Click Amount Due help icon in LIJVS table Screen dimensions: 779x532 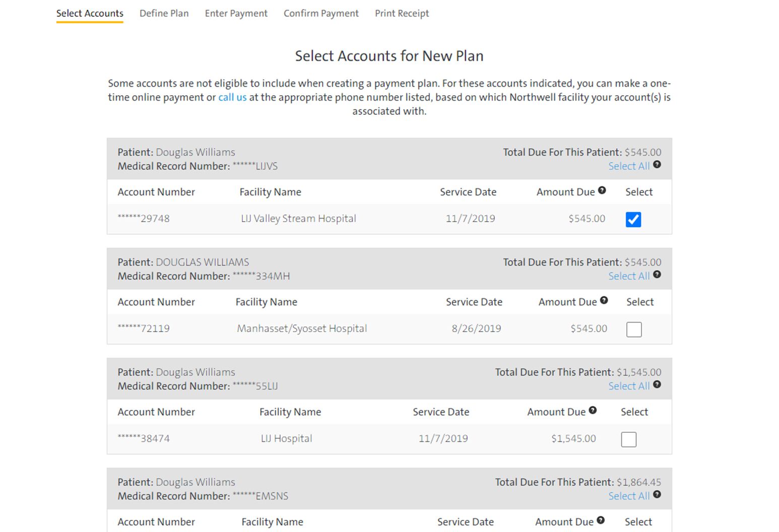[602, 190]
